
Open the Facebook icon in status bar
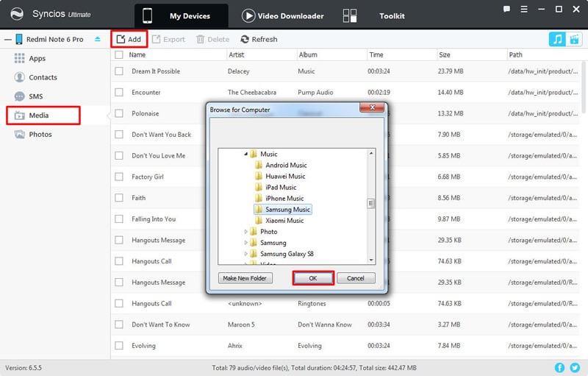[559, 367]
